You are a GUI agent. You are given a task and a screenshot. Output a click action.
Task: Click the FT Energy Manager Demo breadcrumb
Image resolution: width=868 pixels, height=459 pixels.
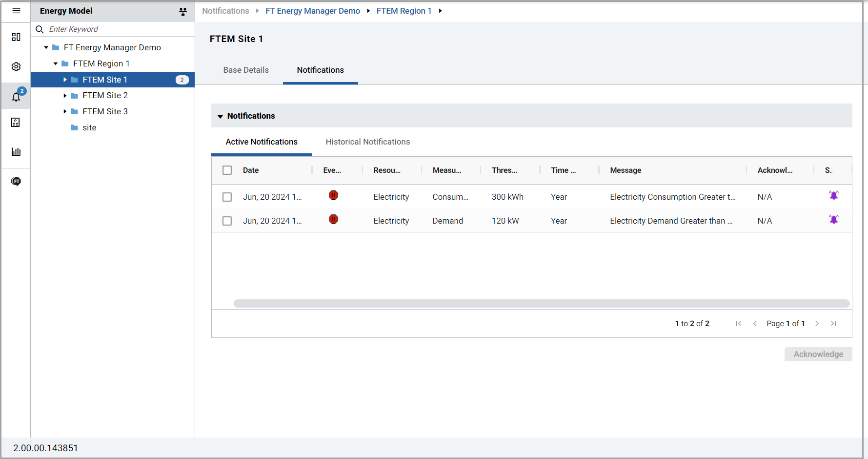[312, 11]
